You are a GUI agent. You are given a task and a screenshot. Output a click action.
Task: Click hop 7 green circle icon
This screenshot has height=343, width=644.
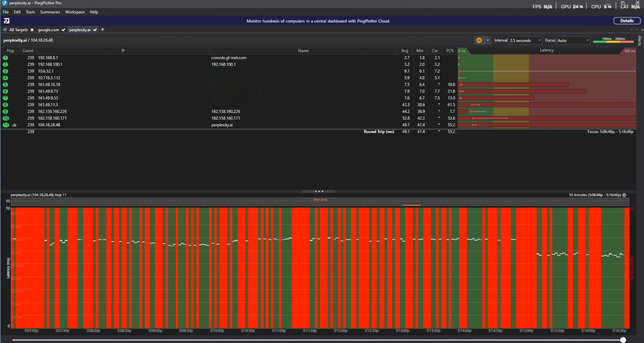pos(5,98)
